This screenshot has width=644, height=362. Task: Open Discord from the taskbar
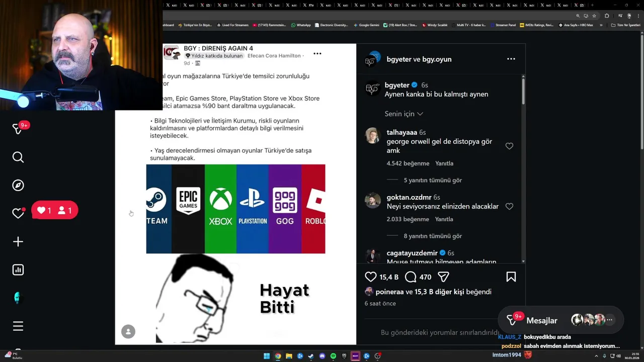point(322,356)
